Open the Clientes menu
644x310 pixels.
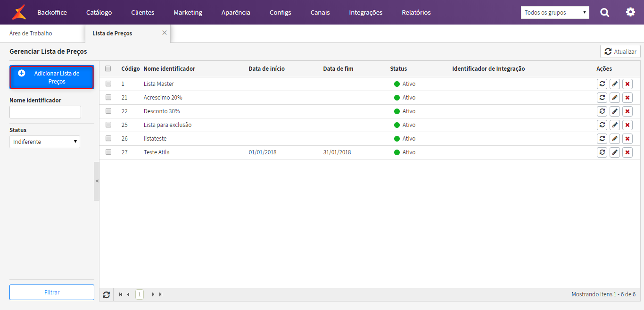tap(142, 12)
